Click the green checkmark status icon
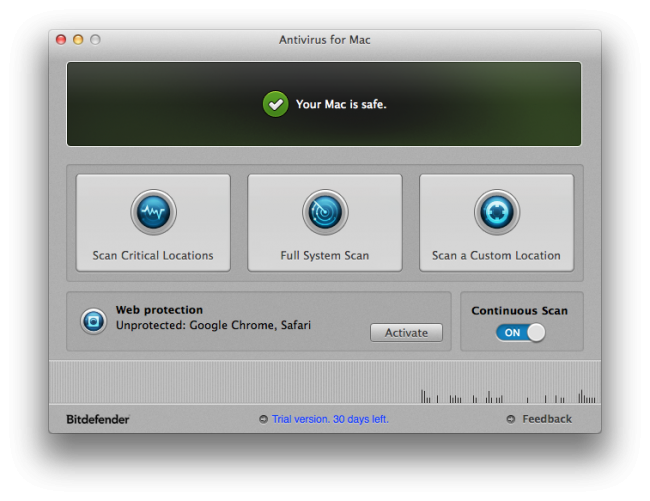This screenshot has width=650, height=501. point(275,104)
